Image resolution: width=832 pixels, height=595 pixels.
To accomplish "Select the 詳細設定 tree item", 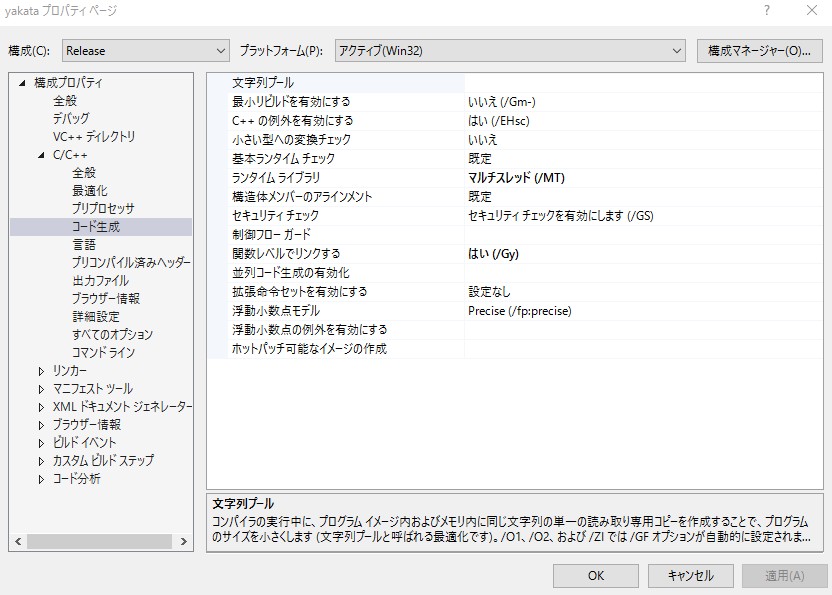I will tap(96, 316).
